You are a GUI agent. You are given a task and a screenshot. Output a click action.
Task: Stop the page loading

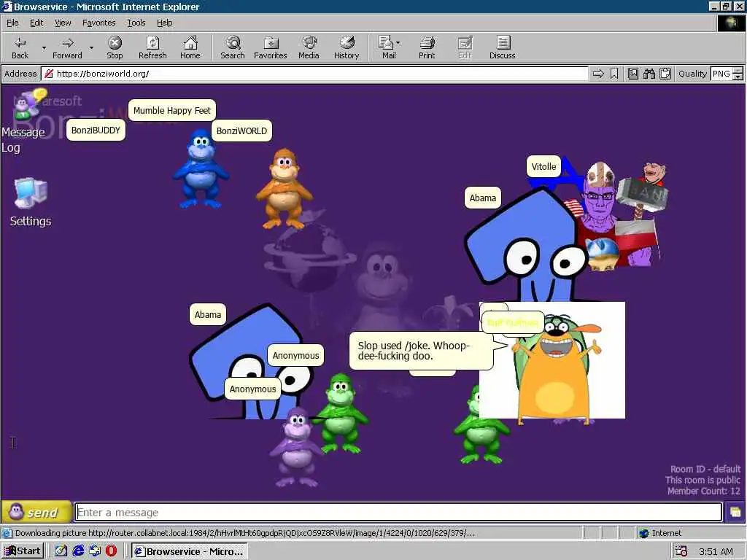coord(115,47)
